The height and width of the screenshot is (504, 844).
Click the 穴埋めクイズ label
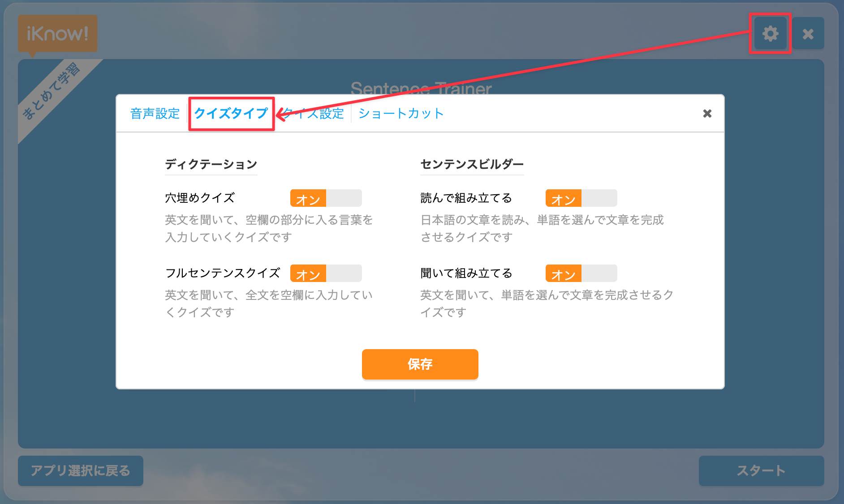pyautogui.click(x=200, y=198)
